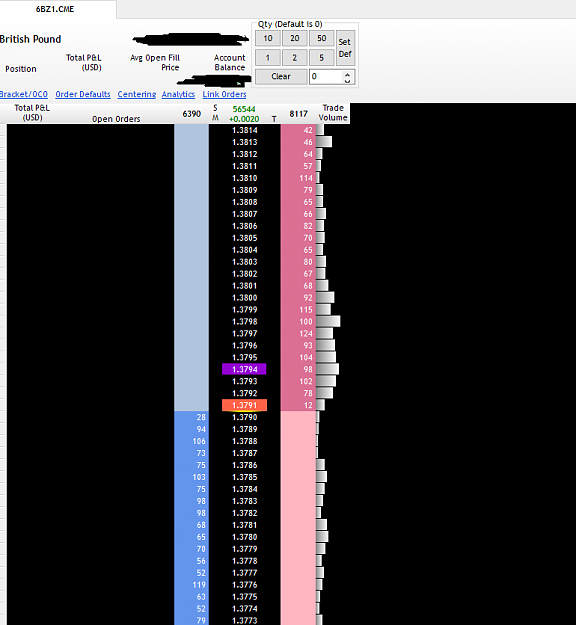Click the T column header
576x625 pixels.
point(274,119)
